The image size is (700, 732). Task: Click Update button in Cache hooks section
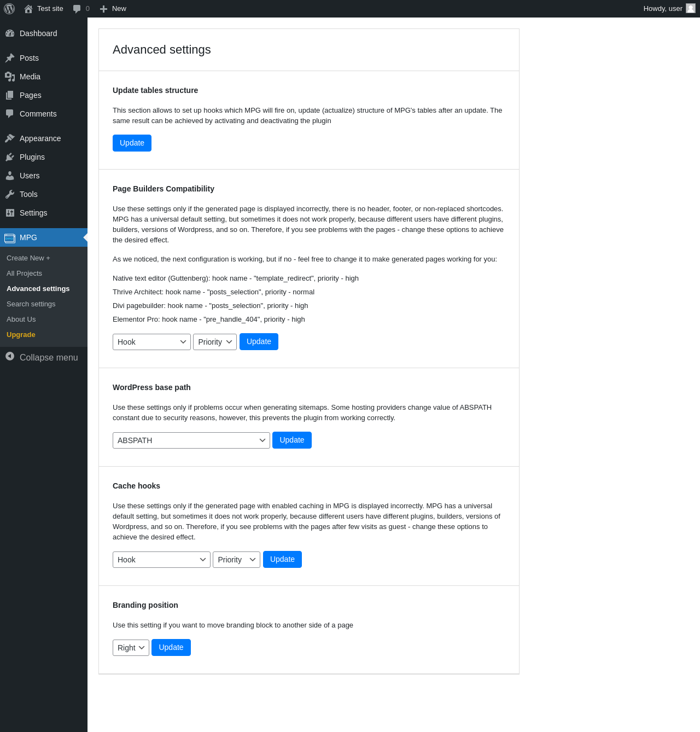pos(282,559)
